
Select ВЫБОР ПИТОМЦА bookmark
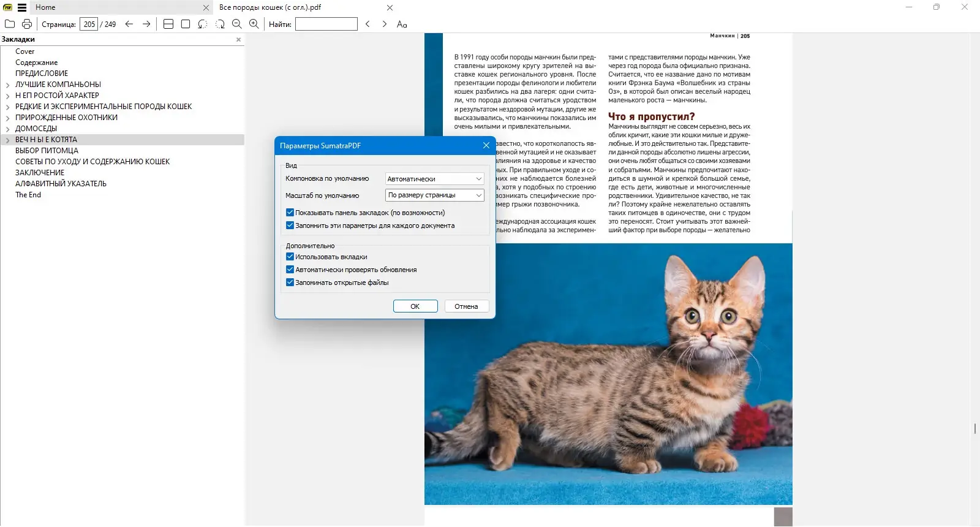[x=47, y=151]
